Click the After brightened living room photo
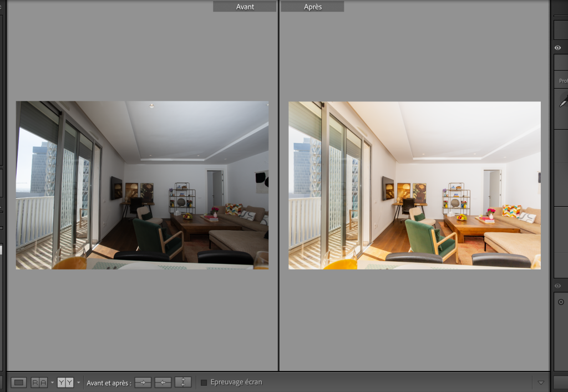 tap(414, 185)
